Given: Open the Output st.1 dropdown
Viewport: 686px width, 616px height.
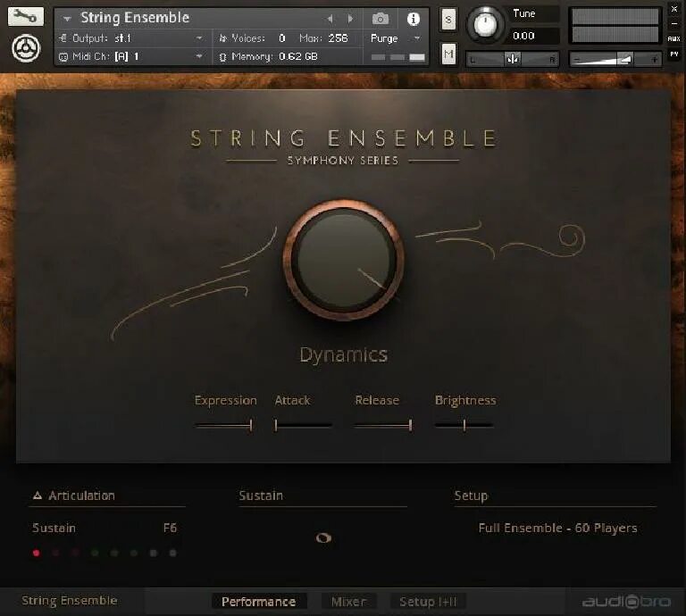Looking at the screenshot, I should point(199,38).
